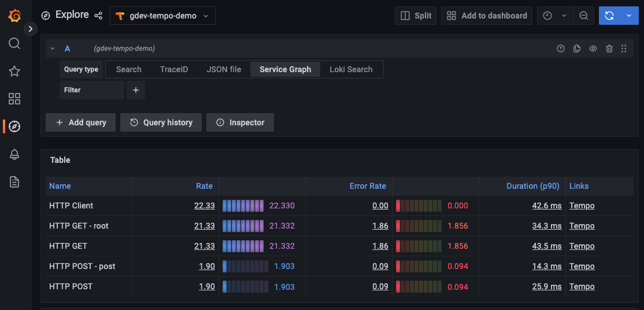The height and width of the screenshot is (310, 644).
Task: Open the time picker dropdown
Action: click(555, 16)
